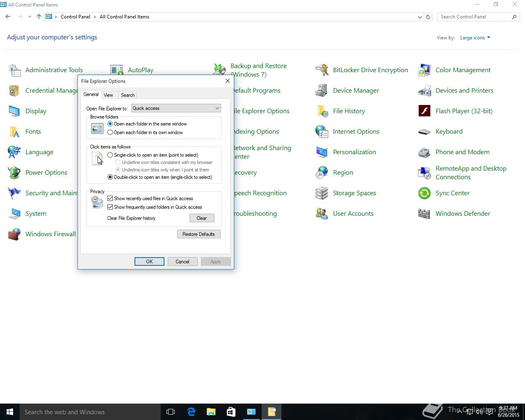Expand chevron after Control Panel breadcrumb
Screen dimensions: 525x420
coord(95,17)
